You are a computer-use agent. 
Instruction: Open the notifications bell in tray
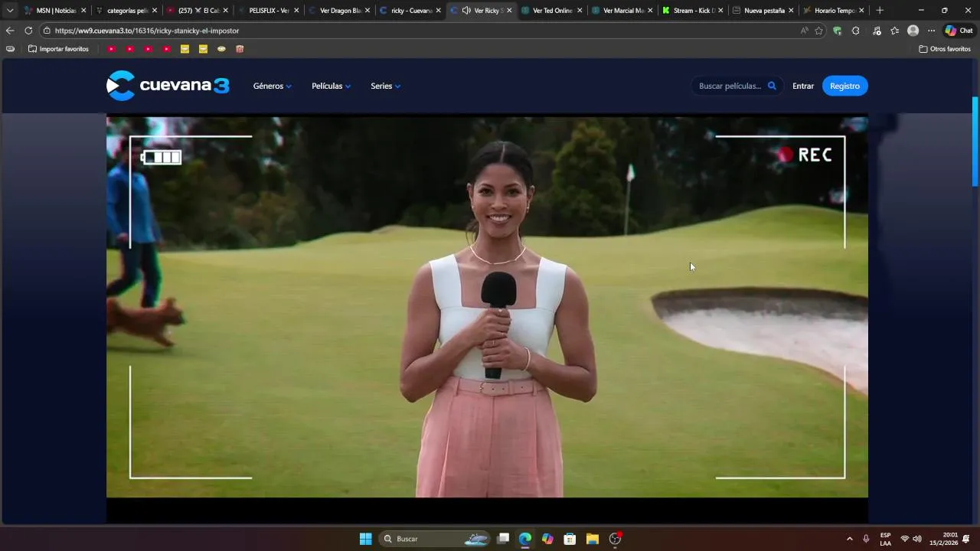(x=966, y=539)
